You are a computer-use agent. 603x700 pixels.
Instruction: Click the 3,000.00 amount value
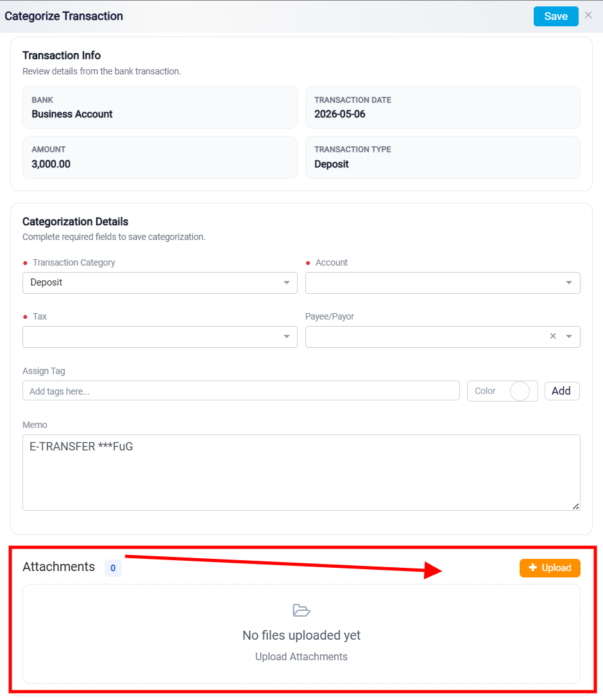[x=51, y=164]
